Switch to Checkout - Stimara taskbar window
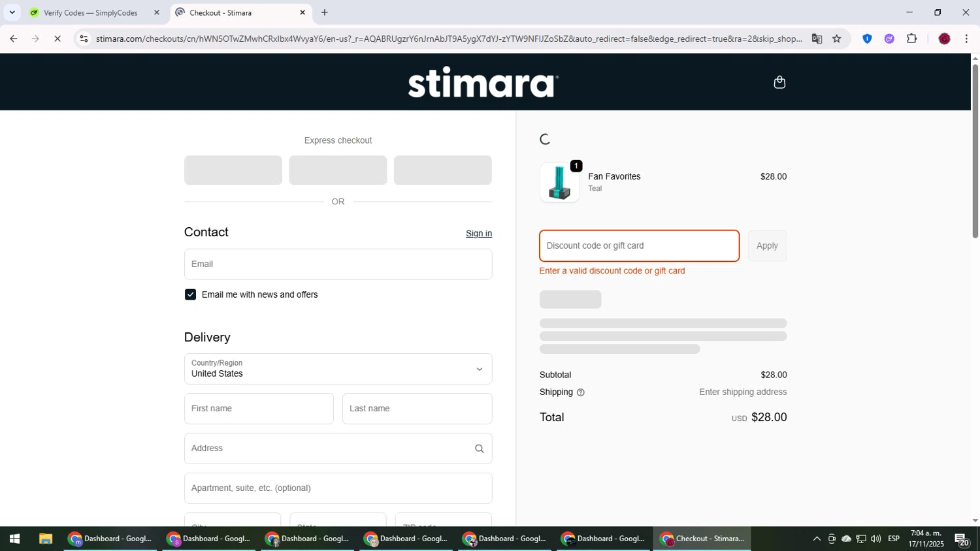 pyautogui.click(x=702, y=539)
